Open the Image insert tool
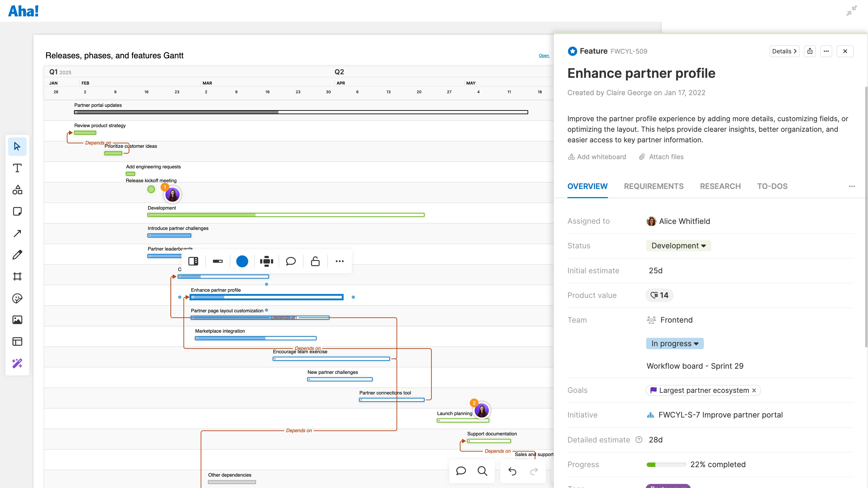This screenshot has height=488, width=868. coord(17,320)
